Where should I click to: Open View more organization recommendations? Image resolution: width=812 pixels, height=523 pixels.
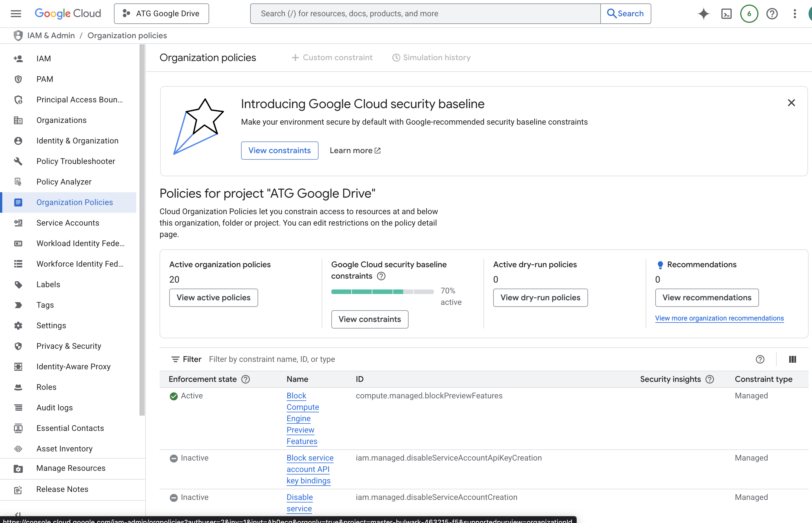(719, 318)
